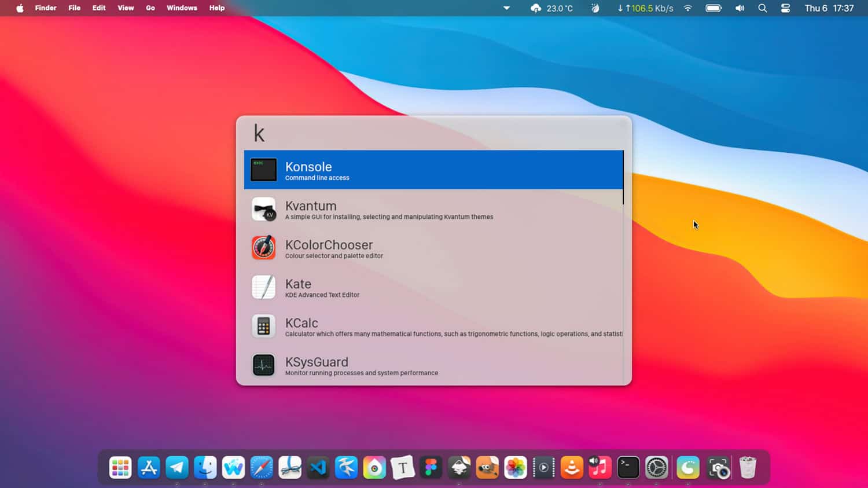Launch VLC cone icon in dock
This screenshot has height=488, width=868.
pos(572,468)
